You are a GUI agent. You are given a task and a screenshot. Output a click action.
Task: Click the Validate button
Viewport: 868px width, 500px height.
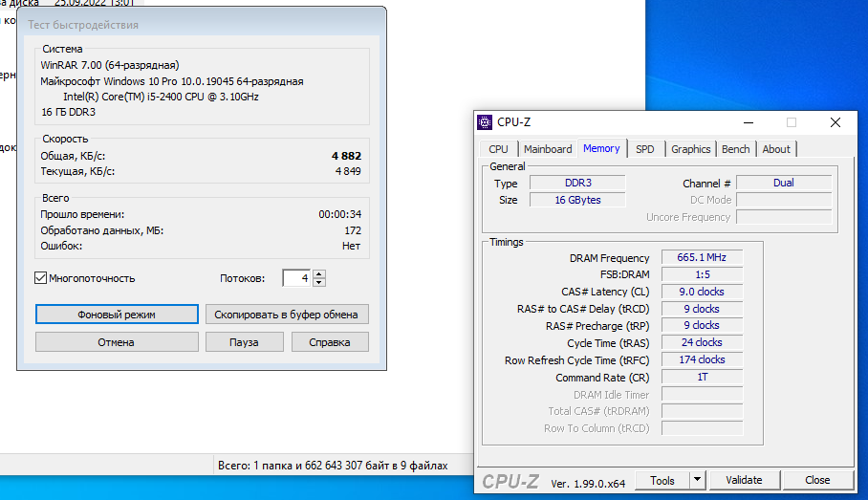click(x=745, y=480)
